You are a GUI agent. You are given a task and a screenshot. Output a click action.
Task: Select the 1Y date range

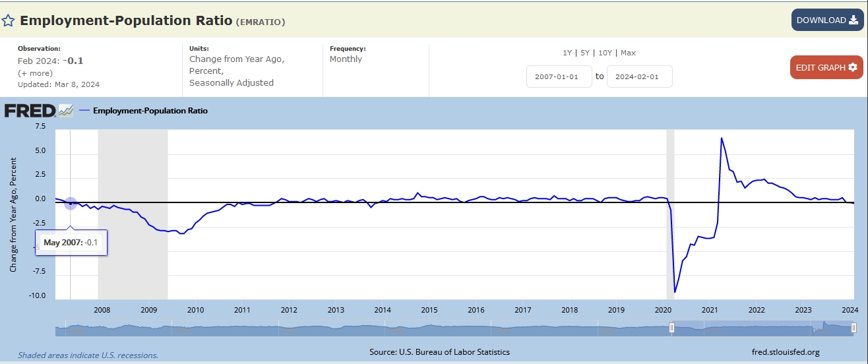coord(567,53)
